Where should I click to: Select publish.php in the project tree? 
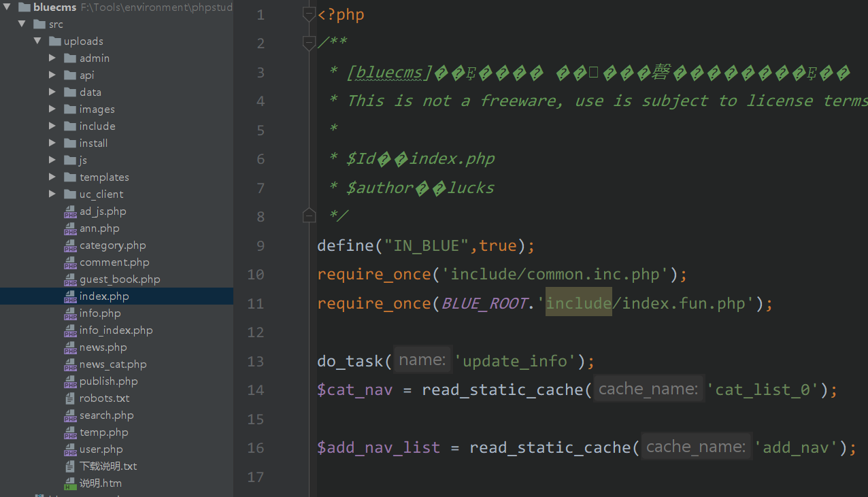[x=108, y=381]
